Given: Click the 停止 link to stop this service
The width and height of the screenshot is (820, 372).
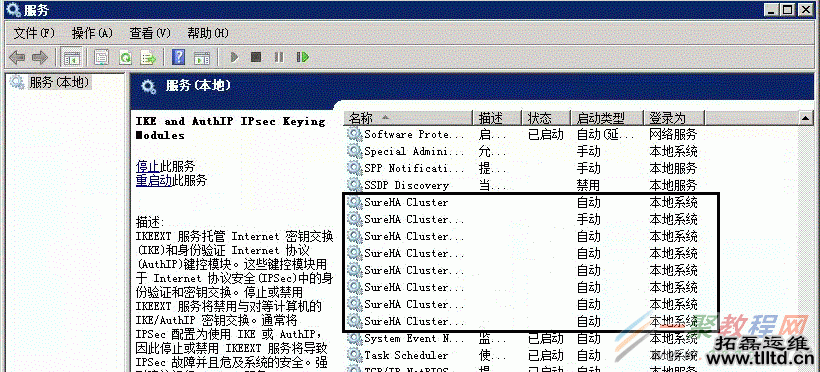Looking at the screenshot, I should click(147, 166).
